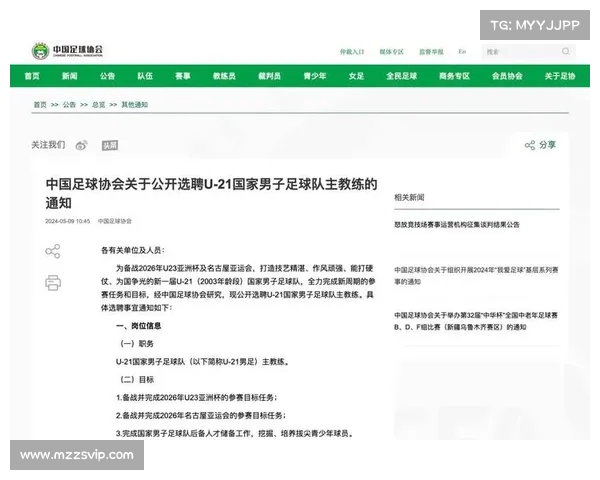The height and width of the screenshot is (480, 600).
Task: Click 总览 in the breadcrumb
Action: 100,104
